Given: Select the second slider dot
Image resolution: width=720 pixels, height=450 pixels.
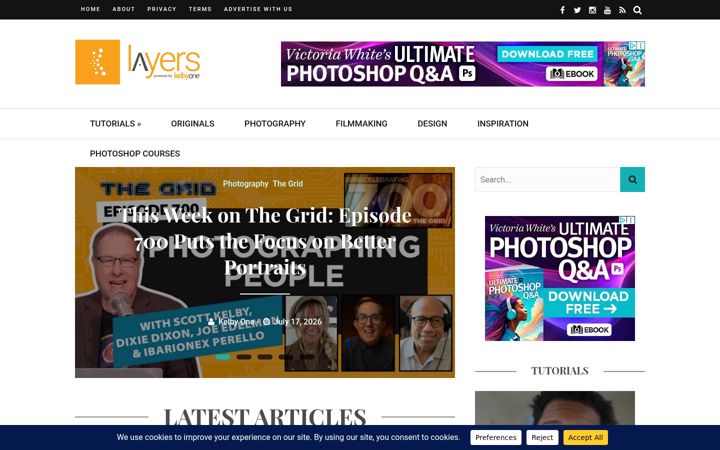Looking at the screenshot, I should pos(244,357).
